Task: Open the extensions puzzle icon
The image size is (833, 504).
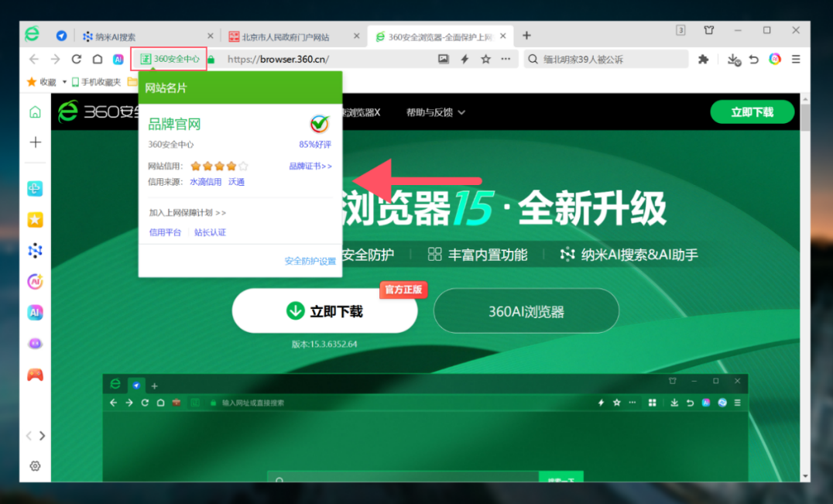Action: pyautogui.click(x=704, y=59)
